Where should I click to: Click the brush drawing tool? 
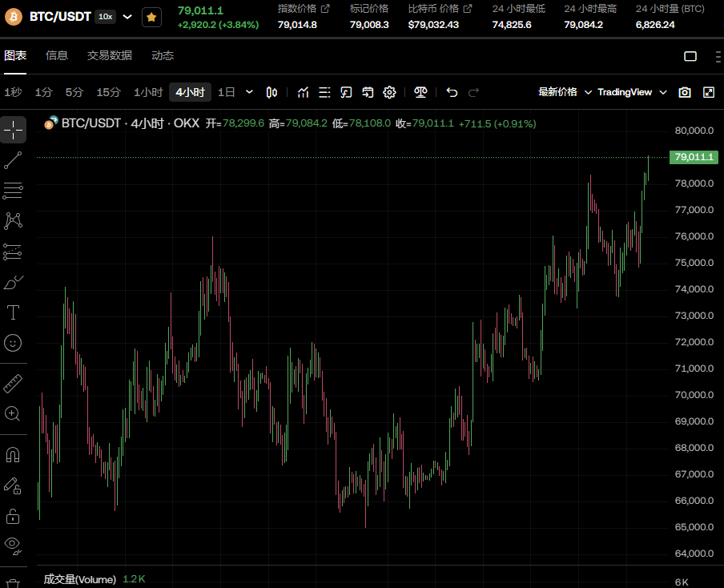coord(13,282)
